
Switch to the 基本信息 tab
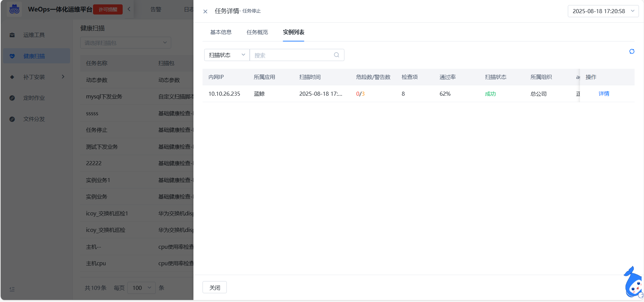pyautogui.click(x=221, y=32)
